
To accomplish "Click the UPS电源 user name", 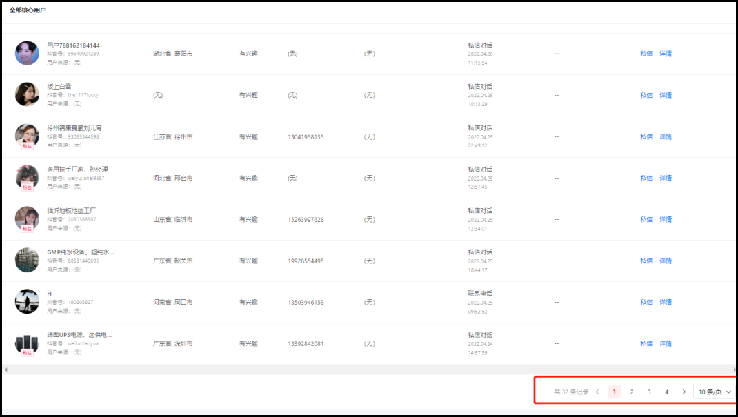I will (80, 335).
